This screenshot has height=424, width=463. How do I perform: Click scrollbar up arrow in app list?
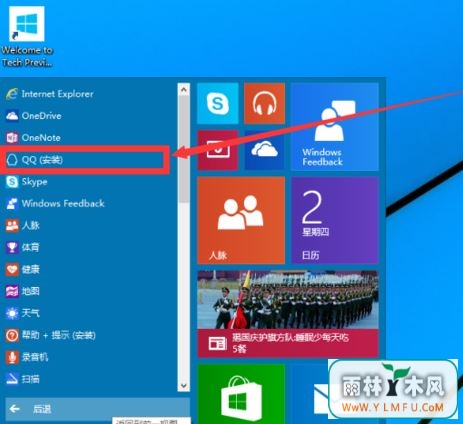(184, 89)
